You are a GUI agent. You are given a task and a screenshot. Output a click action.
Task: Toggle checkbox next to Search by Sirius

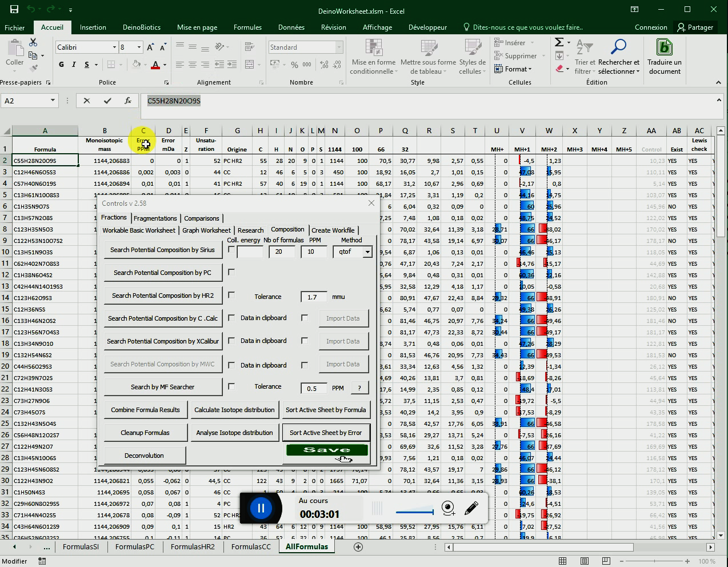pyautogui.click(x=231, y=249)
